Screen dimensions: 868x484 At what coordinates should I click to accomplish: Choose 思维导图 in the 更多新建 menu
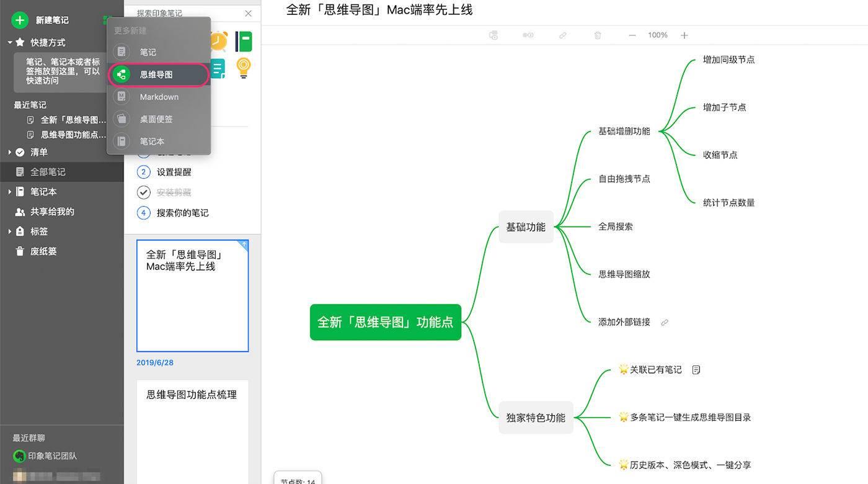coord(159,74)
